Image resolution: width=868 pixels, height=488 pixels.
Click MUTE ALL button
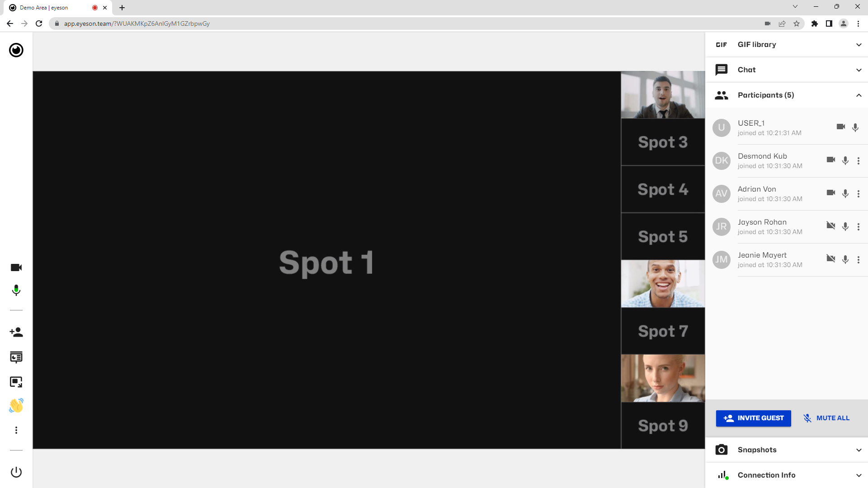tap(827, 418)
